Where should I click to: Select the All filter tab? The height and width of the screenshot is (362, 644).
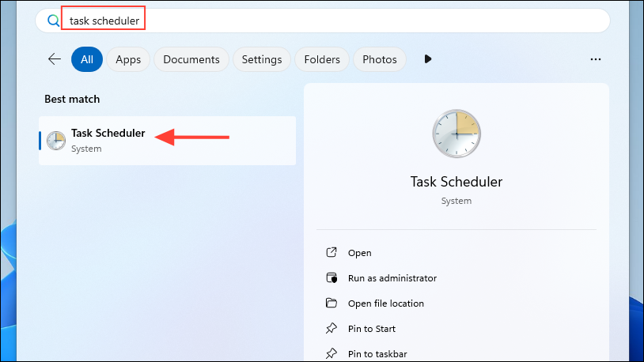click(x=87, y=59)
